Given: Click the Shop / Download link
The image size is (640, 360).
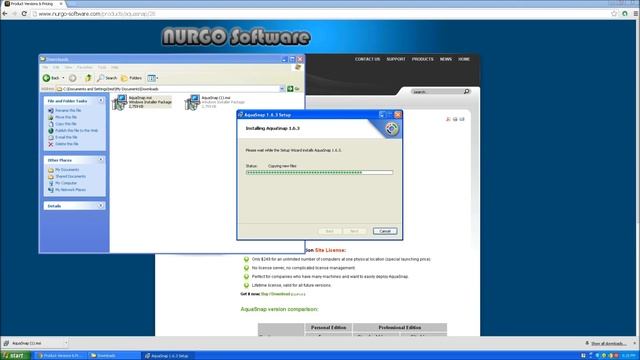Looking at the screenshot, I should (x=276, y=294).
